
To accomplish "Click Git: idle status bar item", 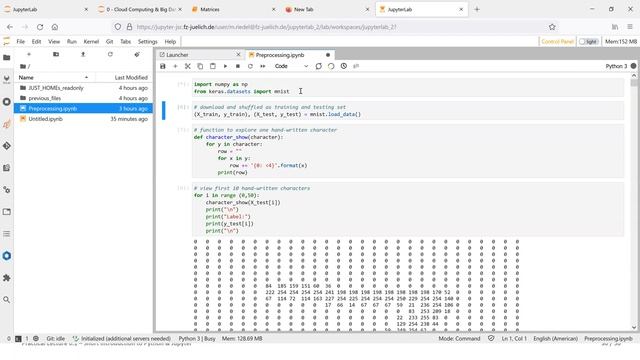I will [x=56, y=339].
